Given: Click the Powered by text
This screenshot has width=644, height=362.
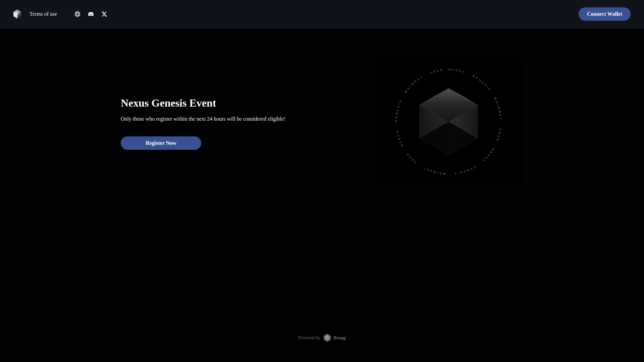Looking at the screenshot, I should point(309,338).
